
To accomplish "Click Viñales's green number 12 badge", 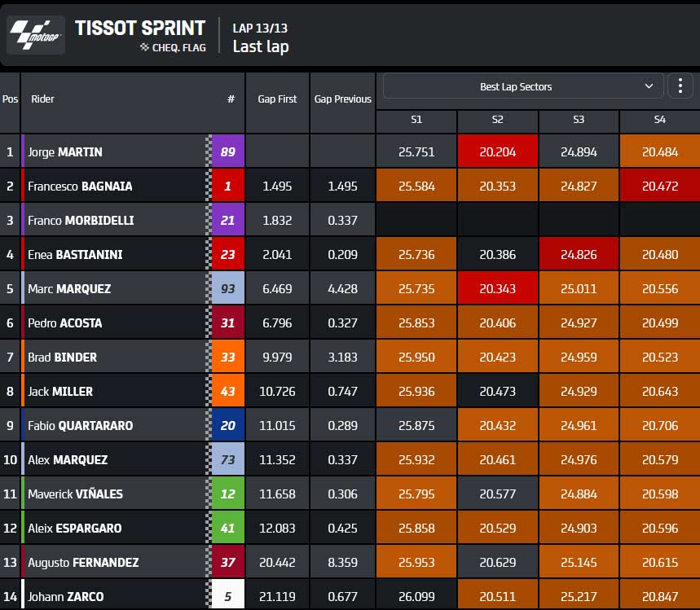I will click(227, 494).
